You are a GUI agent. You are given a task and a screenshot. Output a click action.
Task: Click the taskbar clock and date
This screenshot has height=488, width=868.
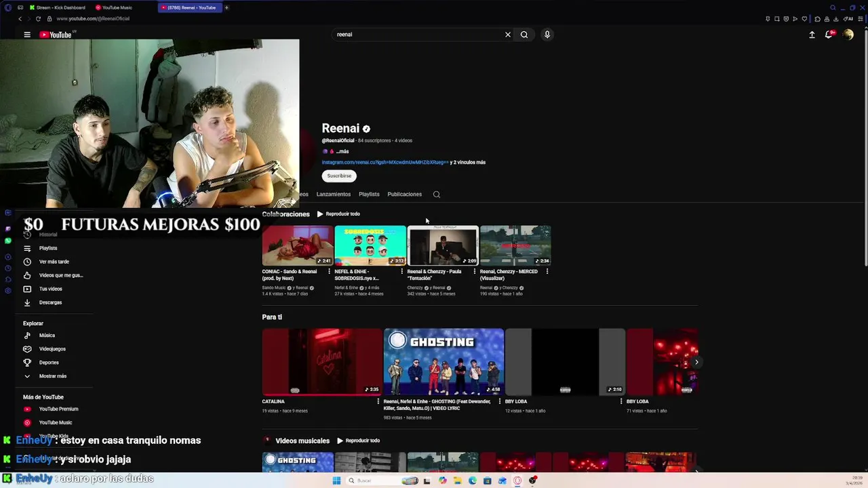[854, 481]
